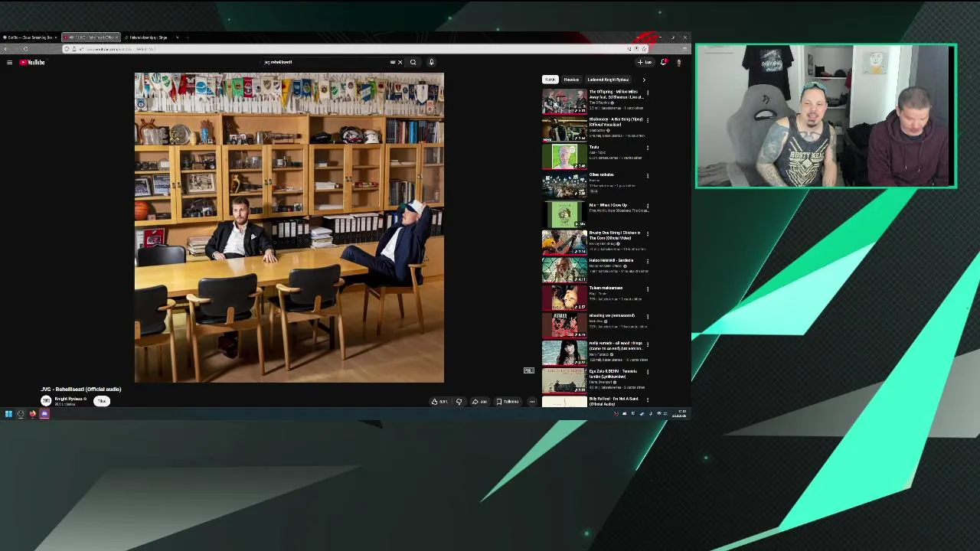Image resolution: width=980 pixels, height=551 pixels.
Task: Open Tulsen maksaman video thumbnail
Action: [564, 298]
